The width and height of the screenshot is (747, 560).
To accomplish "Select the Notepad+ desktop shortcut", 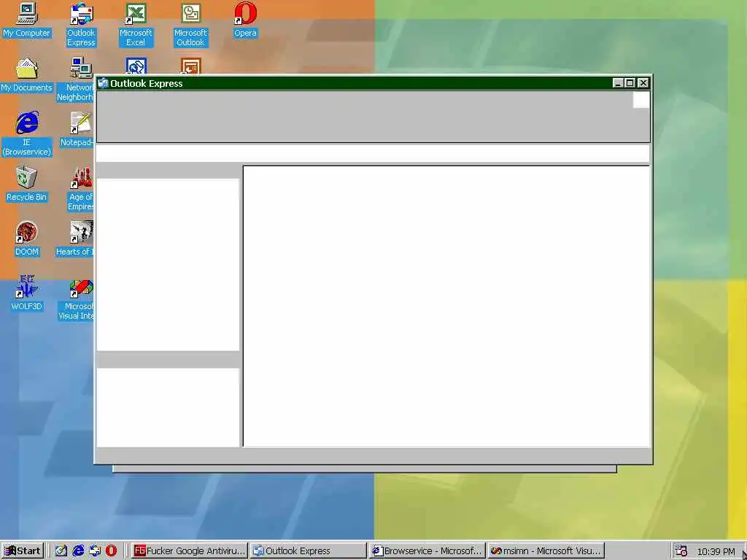I will coord(77,130).
